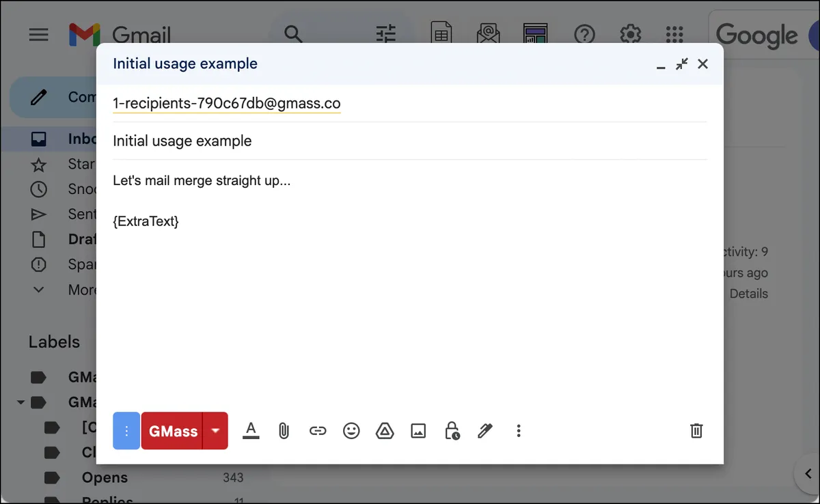820x504 pixels.
Task: Click the recipient address 1-recipients-790c67db@gmass.co
Action: point(227,103)
